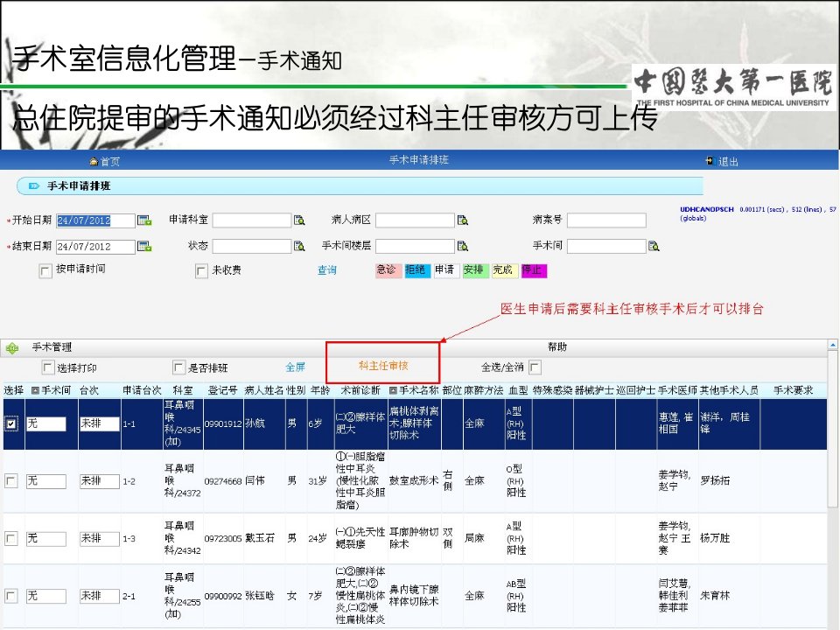The width and height of the screenshot is (840, 630).
Task: Toggle the 全选/全消 checkbox
Action: coord(535,367)
